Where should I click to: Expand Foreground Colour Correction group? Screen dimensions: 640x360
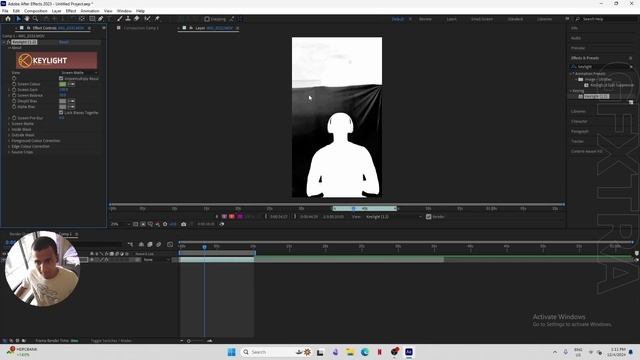click(9, 141)
